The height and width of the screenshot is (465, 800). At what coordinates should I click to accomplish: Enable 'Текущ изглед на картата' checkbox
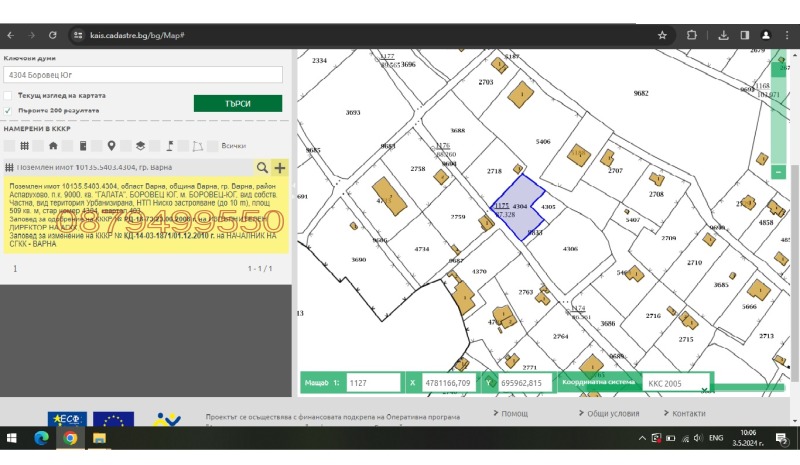[x=8, y=96]
